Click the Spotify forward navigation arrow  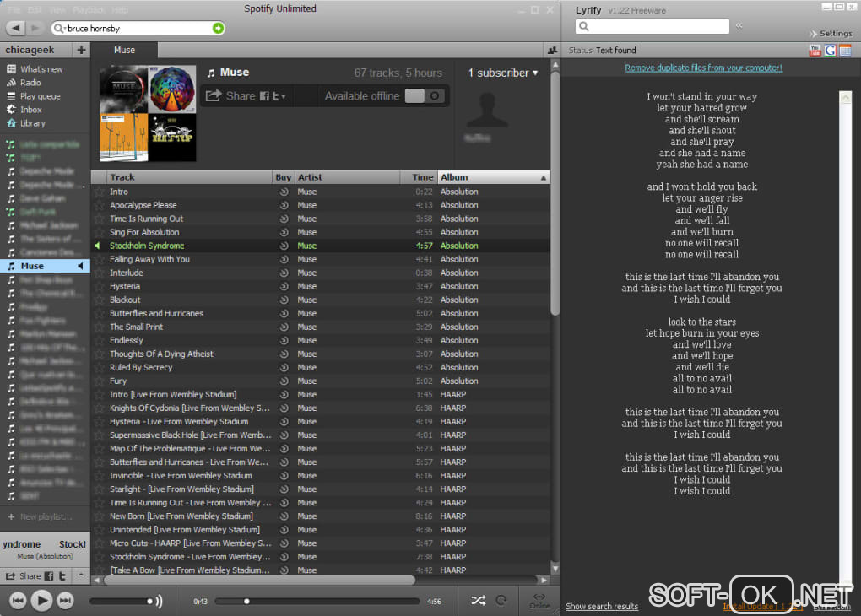pos(35,28)
